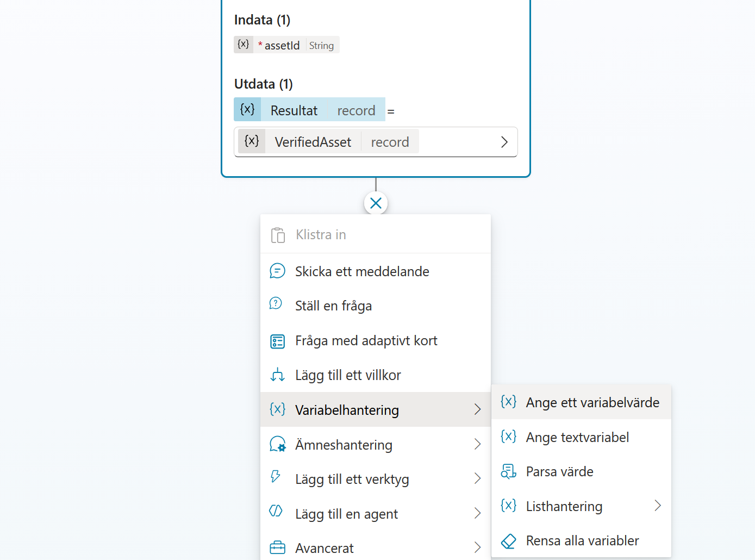This screenshot has height=560, width=755.
Task: Click the Resultat record output variable
Action: (310, 109)
